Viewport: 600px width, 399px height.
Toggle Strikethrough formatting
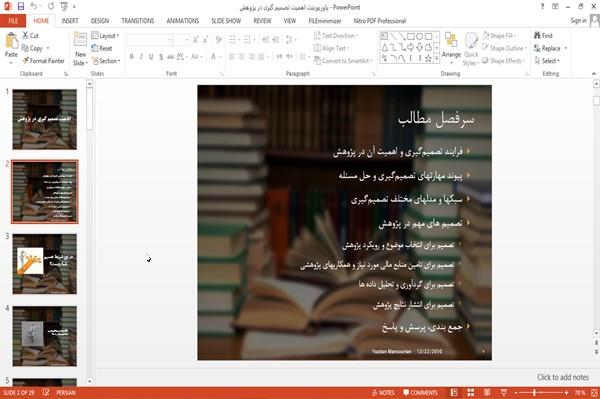tap(171, 57)
